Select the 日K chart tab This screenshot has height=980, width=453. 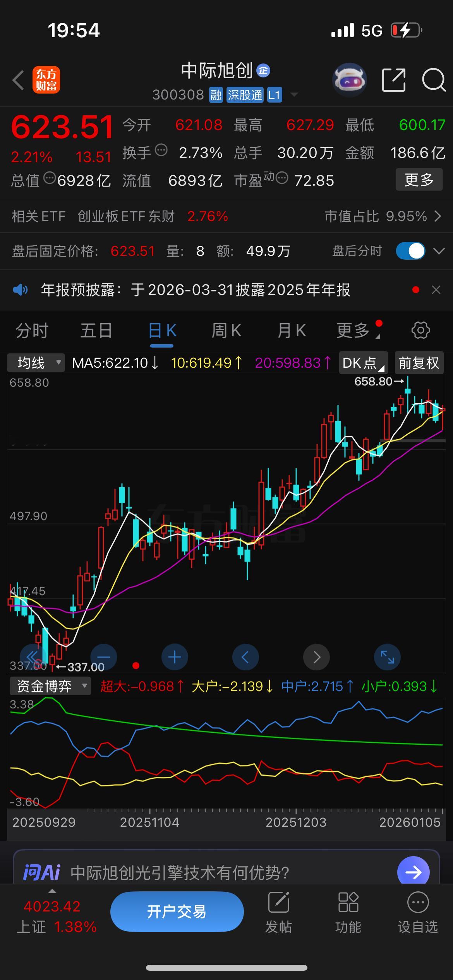162,331
